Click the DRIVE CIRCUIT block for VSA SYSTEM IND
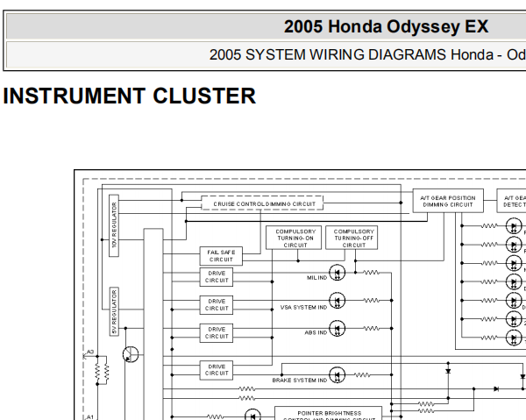Screen dimensions: 526x420 point(217,305)
